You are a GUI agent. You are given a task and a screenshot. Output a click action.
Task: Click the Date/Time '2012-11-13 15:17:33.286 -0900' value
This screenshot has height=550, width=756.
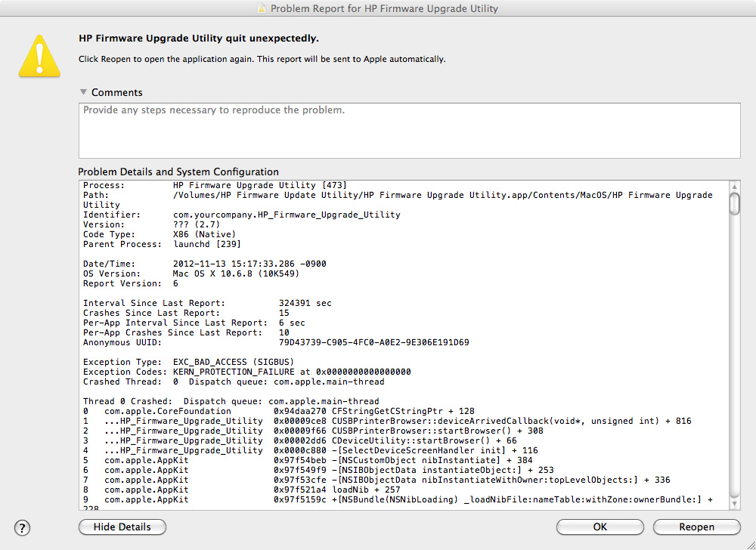pyautogui.click(x=249, y=264)
